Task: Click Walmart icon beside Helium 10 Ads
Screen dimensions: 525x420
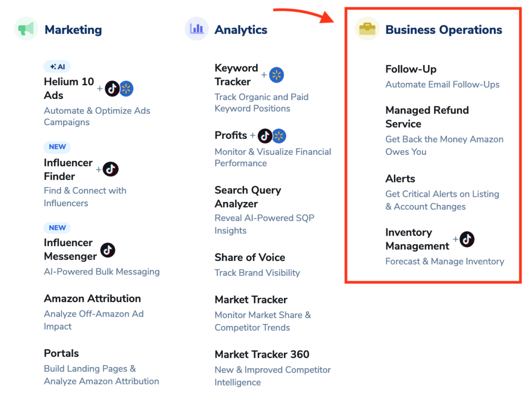Action: point(126,89)
